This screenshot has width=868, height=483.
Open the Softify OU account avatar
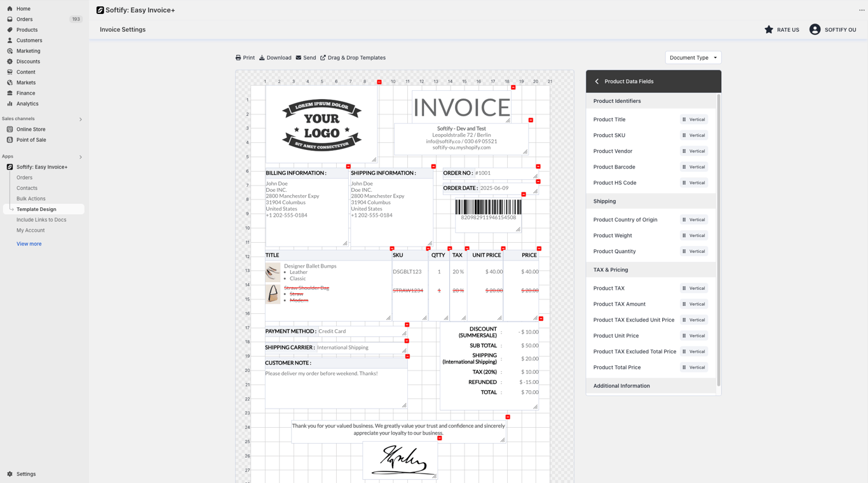(815, 29)
